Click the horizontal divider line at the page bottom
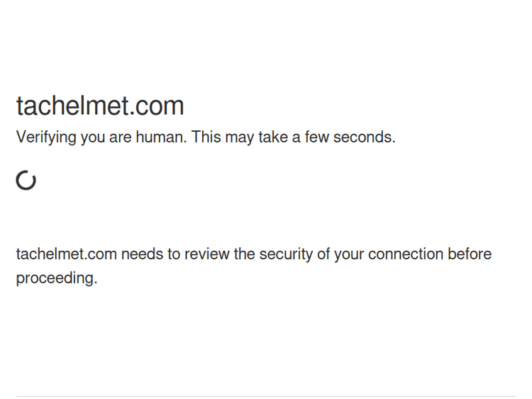The width and height of the screenshot is (532, 399). 266,396
